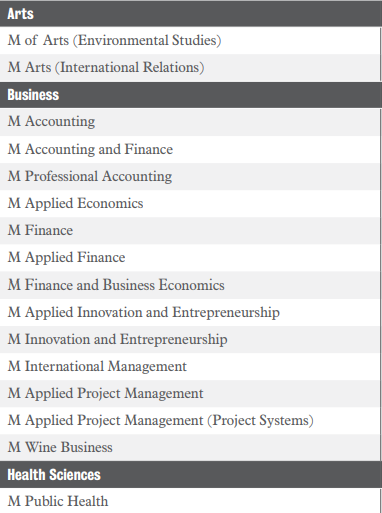Open M Applied Economics entry
This screenshot has height=513, width=382.
[190, 203]
